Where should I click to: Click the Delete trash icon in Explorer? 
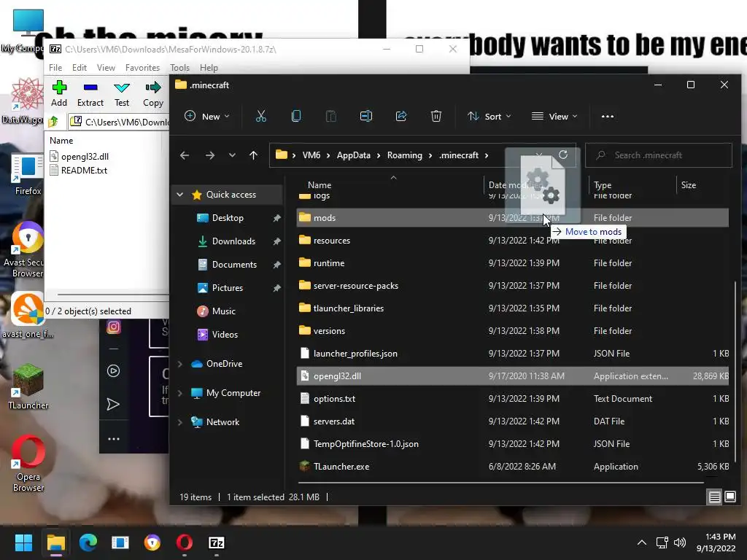click(x=436, y=116)
